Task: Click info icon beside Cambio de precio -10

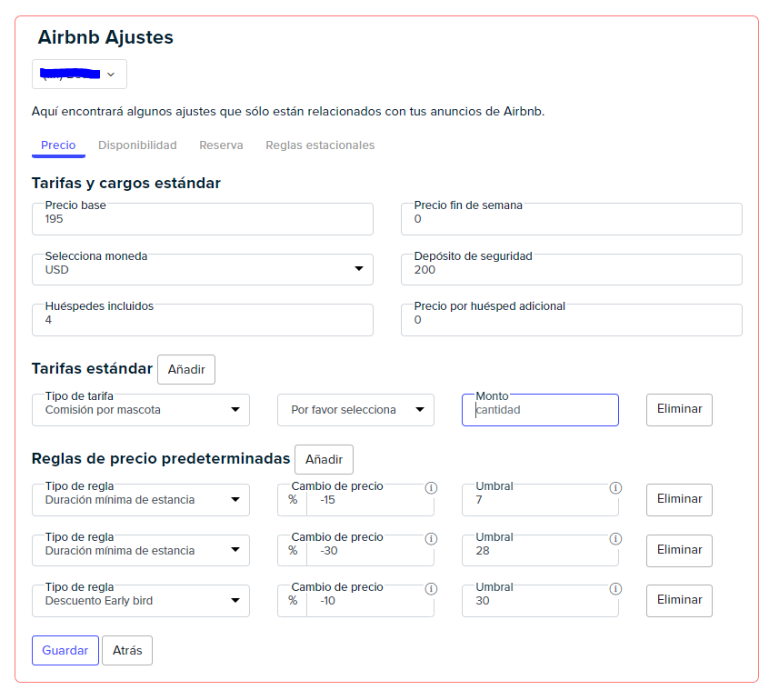Action: pyautogui.click(x=431, y=589)
